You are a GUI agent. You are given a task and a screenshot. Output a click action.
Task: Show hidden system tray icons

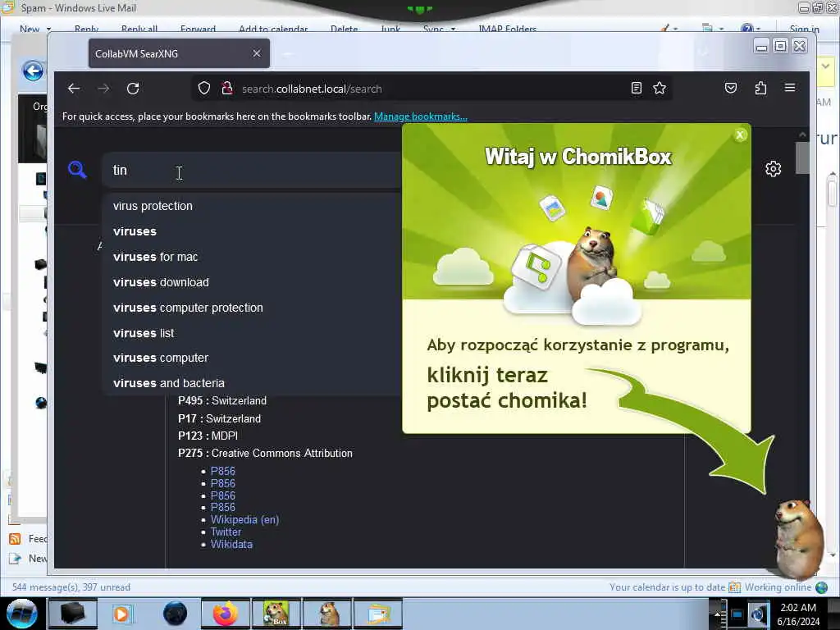coord(717,614)
